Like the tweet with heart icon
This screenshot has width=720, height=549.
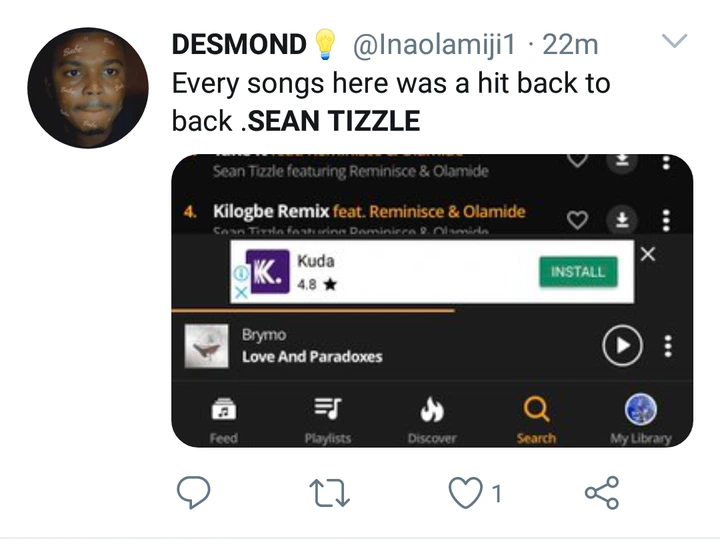465,492
